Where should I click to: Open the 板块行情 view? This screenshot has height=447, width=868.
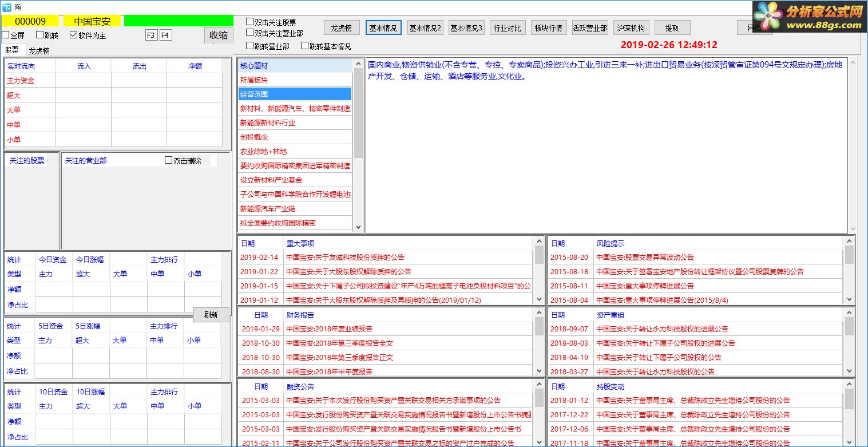pyautogui.click(x=549, y=27)
